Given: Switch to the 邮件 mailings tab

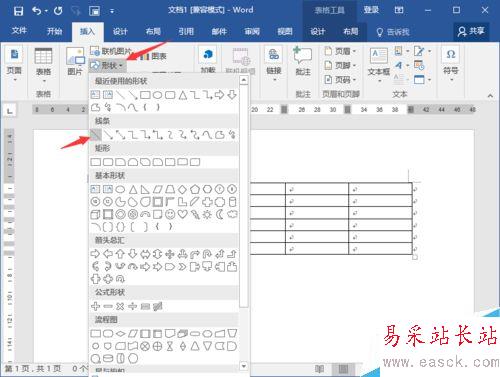Looking at the screenshot, I should (x=219, y=31).
